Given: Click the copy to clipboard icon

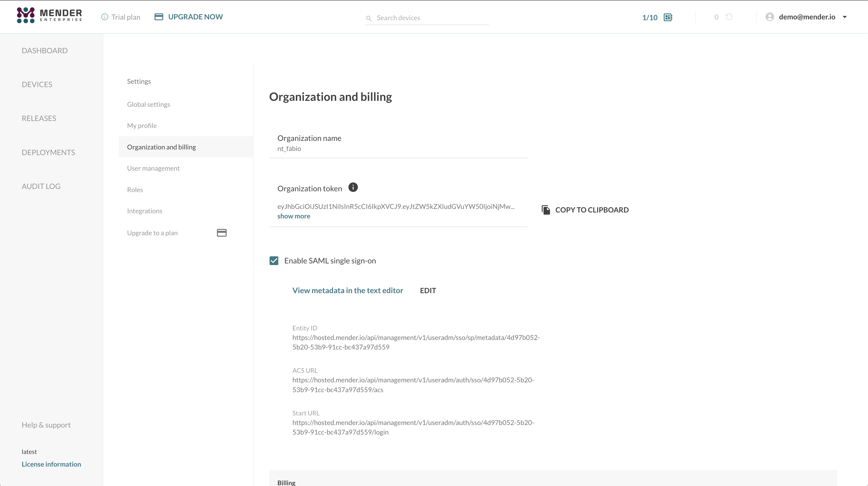Looking at the screenshot, I should pyautogui.click(x=546, y=210).
